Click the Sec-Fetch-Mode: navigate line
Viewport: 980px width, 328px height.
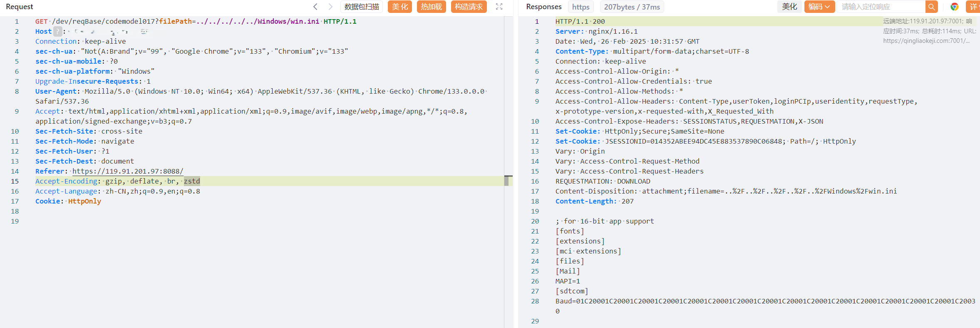(x=84, y=141)
